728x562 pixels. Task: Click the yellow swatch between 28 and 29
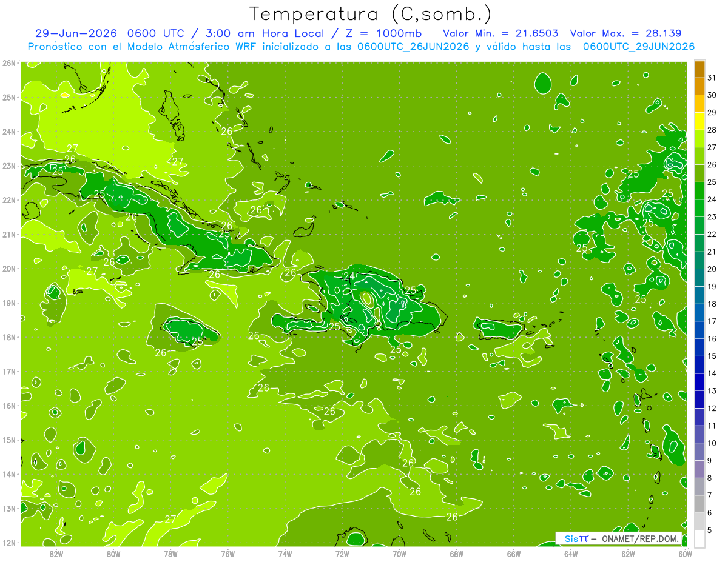click(699, 121)
